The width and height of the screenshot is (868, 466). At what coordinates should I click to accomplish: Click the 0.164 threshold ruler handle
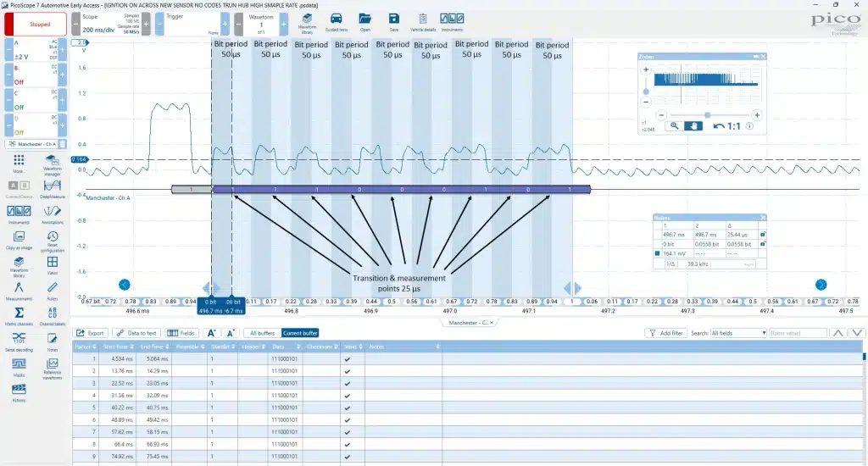[x=79, y=159]
